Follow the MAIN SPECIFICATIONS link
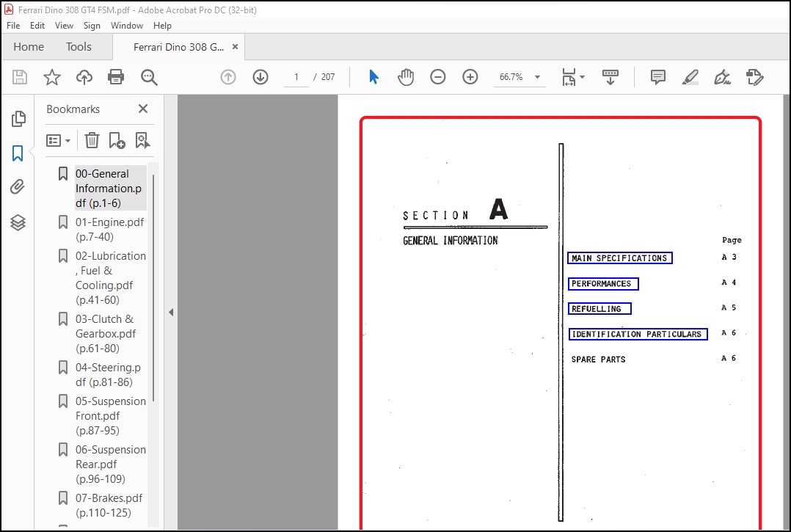The height and width of the screenshot is (532, 791). pos(619,258)
